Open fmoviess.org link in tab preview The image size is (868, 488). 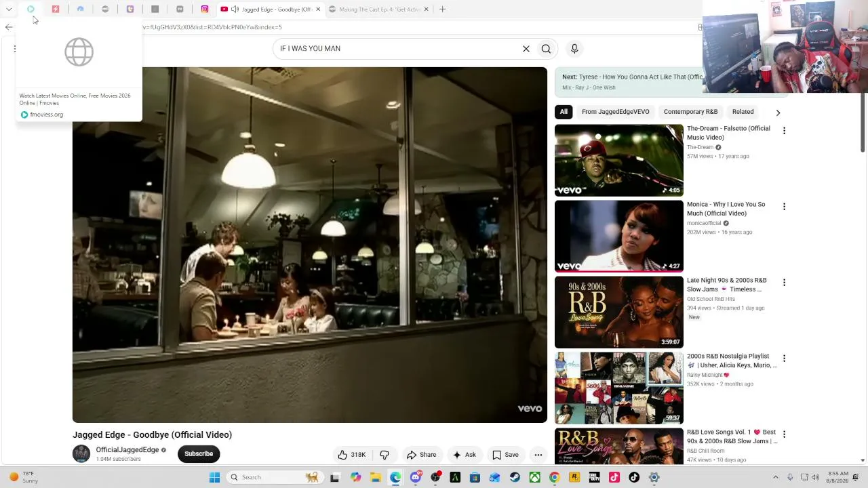pyautogui.click(x=46, y=115)
